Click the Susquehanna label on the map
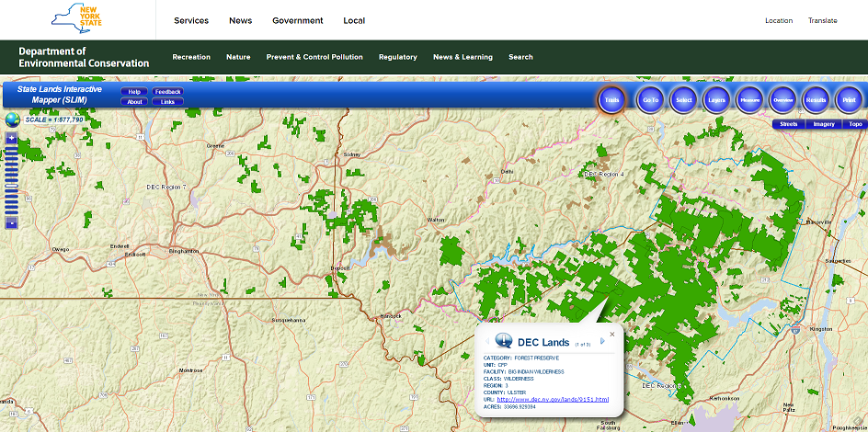Screen dimensions: 868x432 pos(289,321)
